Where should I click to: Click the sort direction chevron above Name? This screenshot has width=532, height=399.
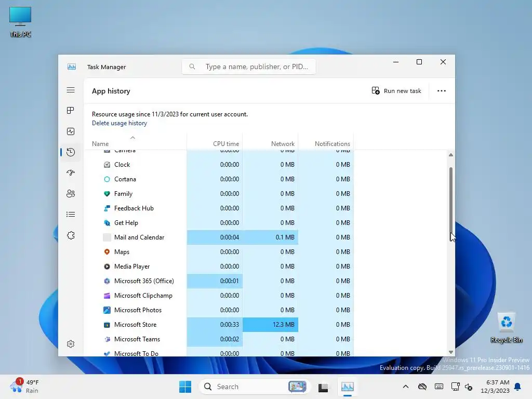tap(132, 137)
